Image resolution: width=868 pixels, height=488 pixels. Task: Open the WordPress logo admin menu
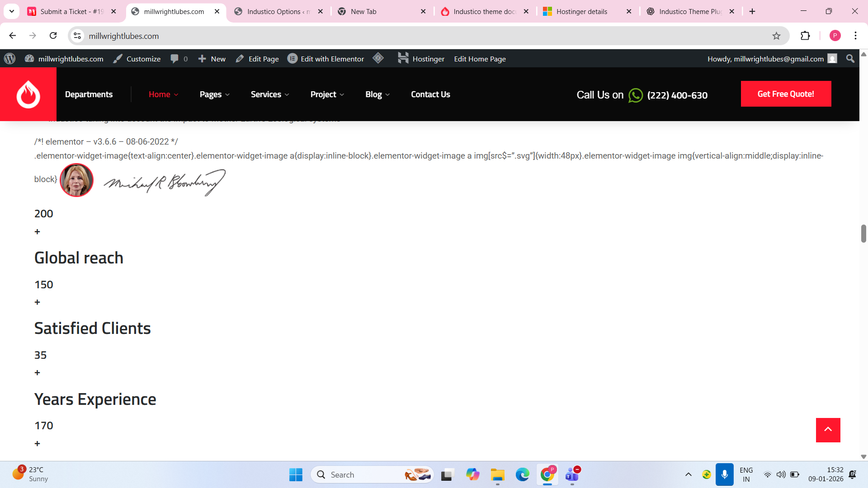coord(10,59)
